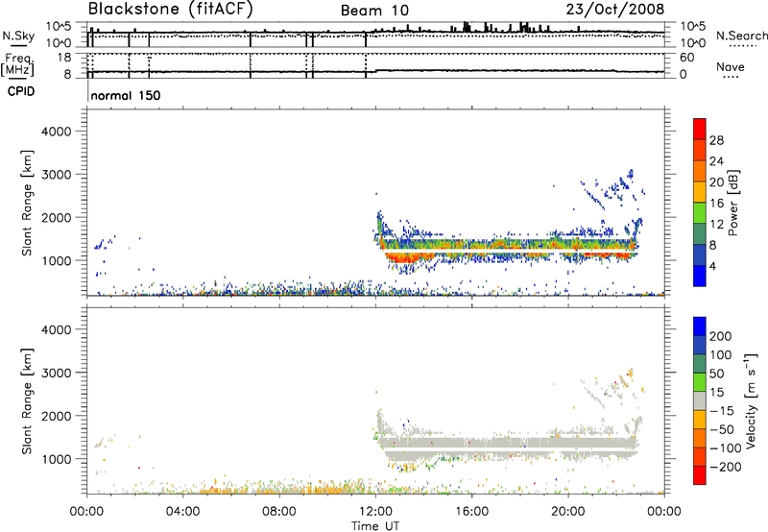The height and width of the screenshot is (532, 768).
Task: Click the Nave legend label
Action: click(730, 66)
